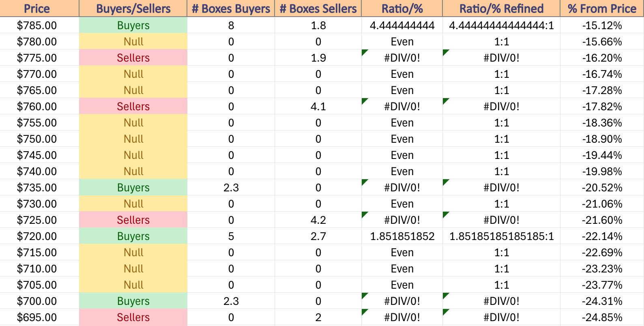Viewport: 644px width, 326px height.
Task: Click the $730.00 price cell
Action: pos(39,204)
